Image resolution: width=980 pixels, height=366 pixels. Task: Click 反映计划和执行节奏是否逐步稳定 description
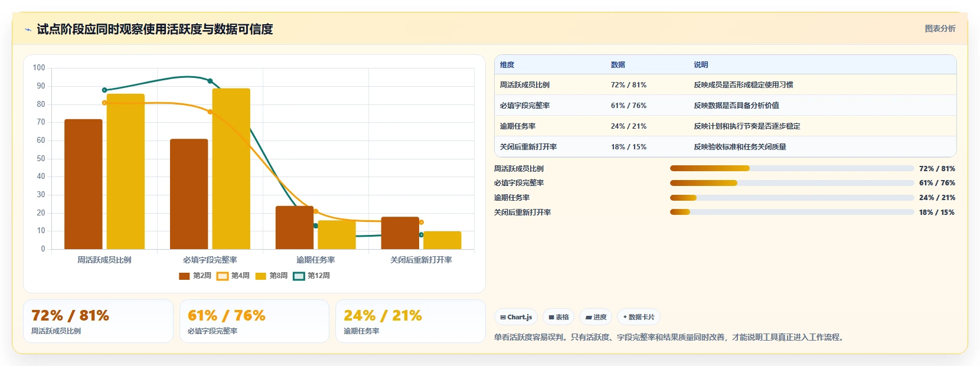pyautogui.click(x=747, y=126)
